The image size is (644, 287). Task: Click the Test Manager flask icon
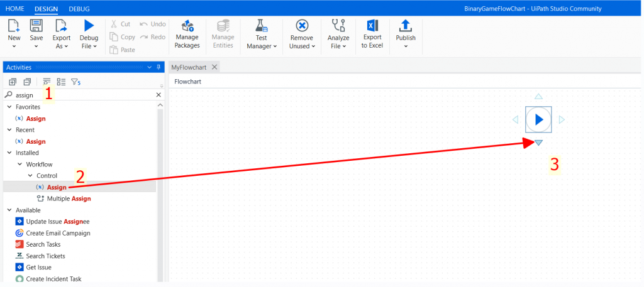click(261, 26)
